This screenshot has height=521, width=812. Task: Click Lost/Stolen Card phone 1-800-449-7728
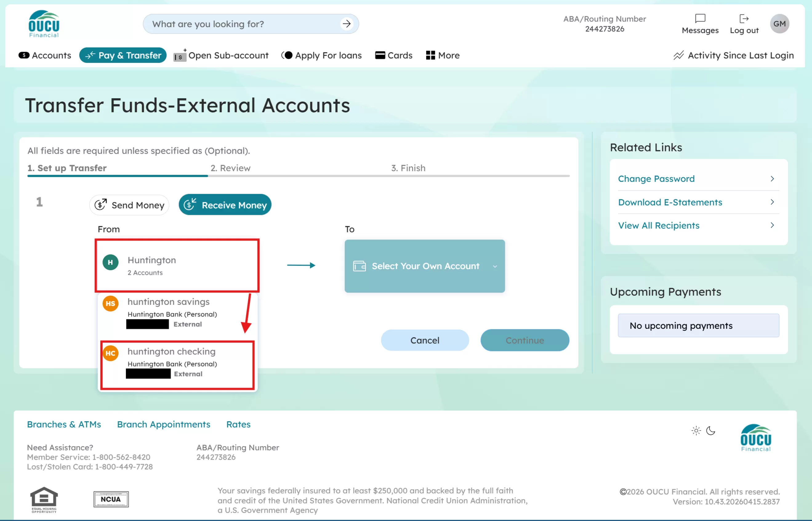click(x=124, y=466)
